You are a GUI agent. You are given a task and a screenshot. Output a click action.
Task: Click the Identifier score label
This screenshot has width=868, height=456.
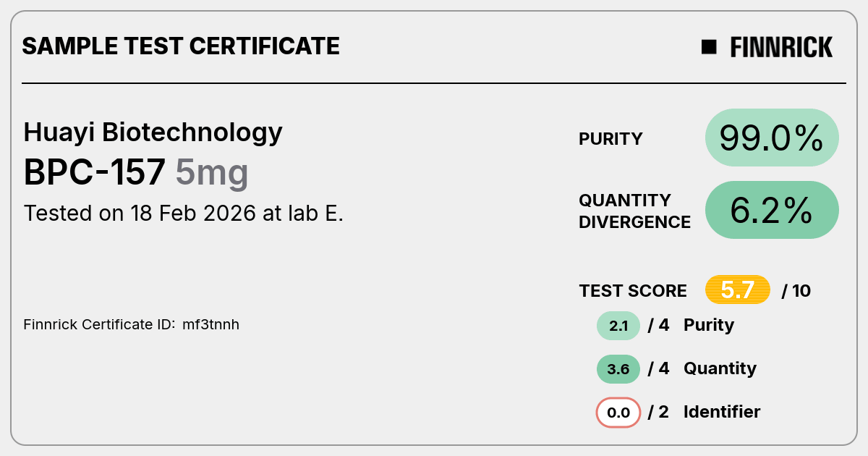[722, 412]
